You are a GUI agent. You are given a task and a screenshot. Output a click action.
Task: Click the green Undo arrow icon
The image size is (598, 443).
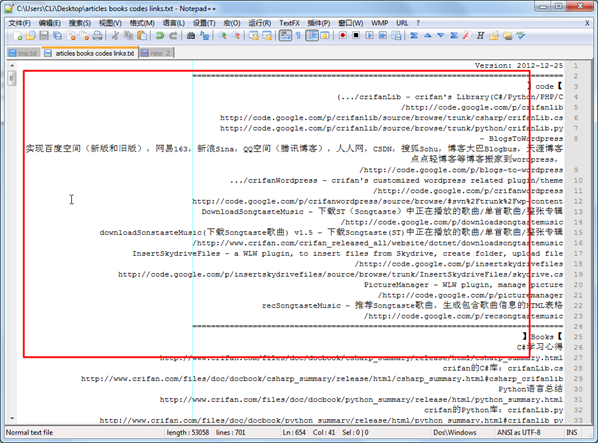pyautogui.click(x=159, y=36)
